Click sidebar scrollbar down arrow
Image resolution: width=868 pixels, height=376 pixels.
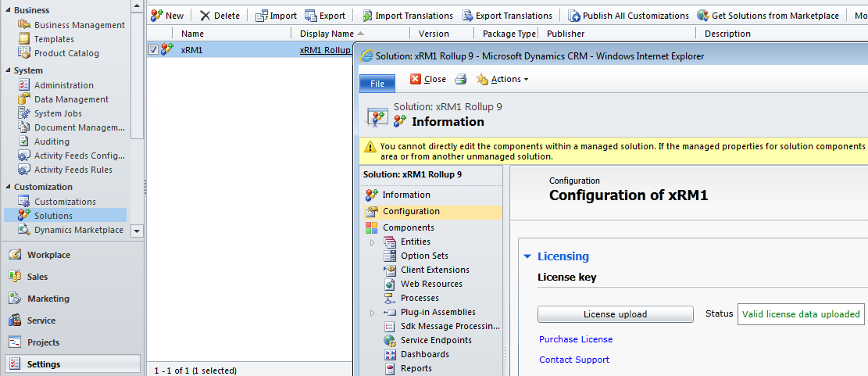point(138,231)
